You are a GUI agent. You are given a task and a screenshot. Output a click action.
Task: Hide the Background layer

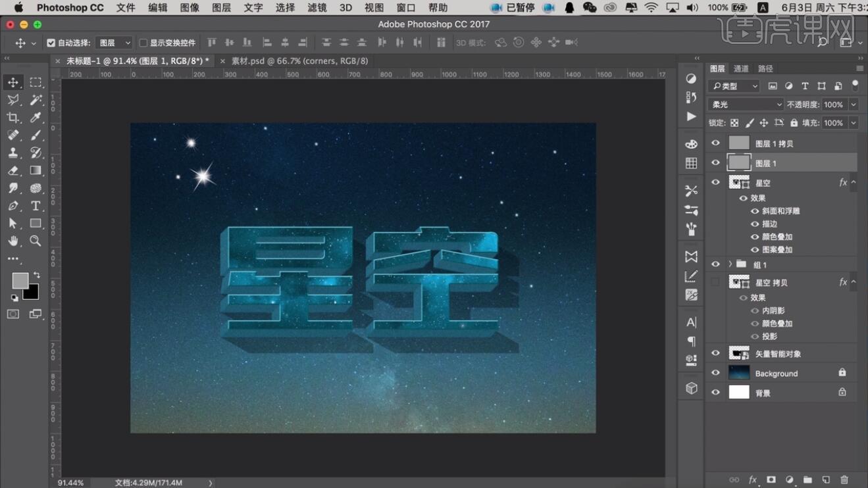715,373
